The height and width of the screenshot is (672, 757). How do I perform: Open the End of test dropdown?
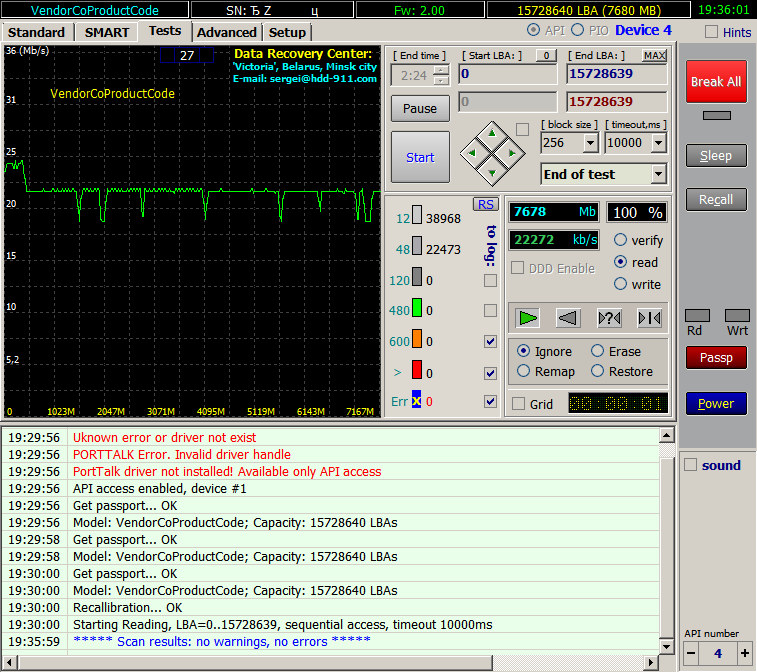pyautogui.click(x=657, y=174)
